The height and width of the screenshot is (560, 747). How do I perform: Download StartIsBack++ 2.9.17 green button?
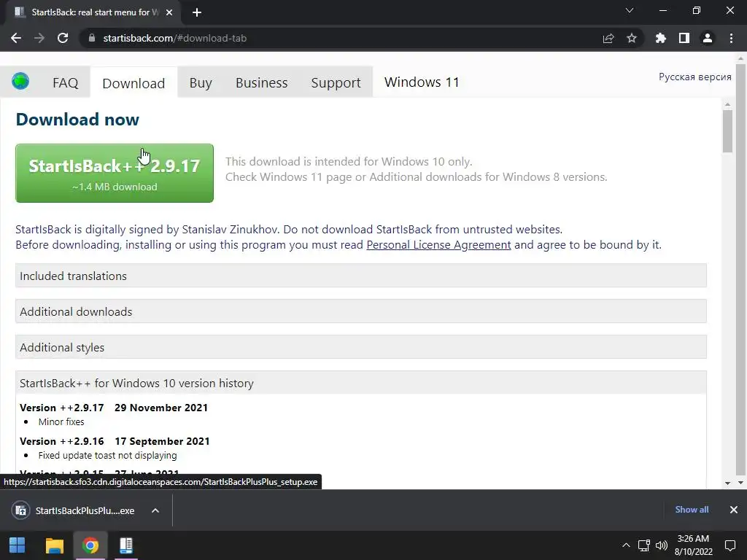[115, 173]
